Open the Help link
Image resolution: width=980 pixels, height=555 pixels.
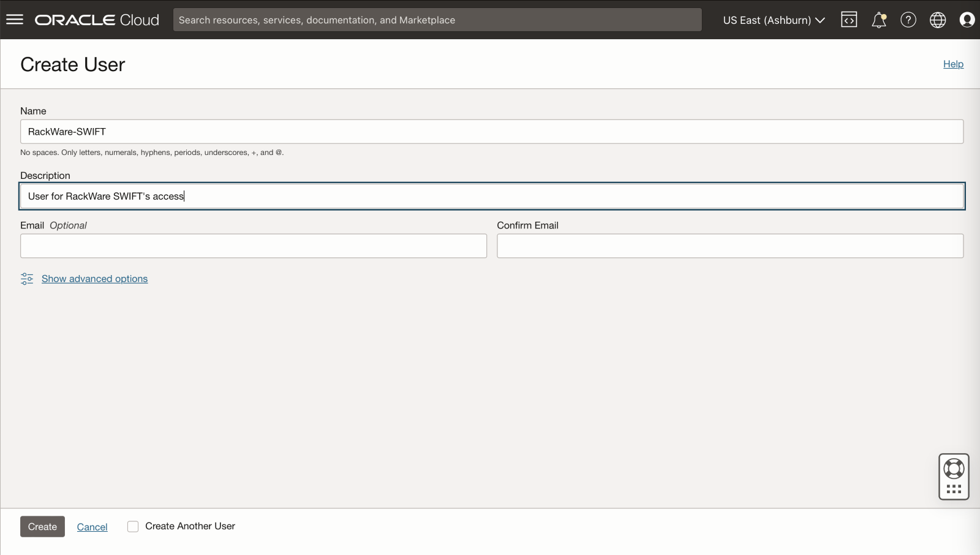click(953, 64)
